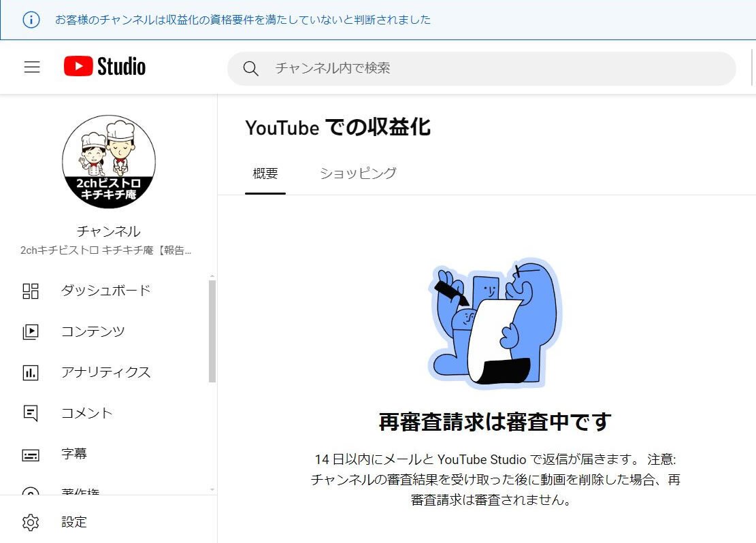Click the 再審査請求は審査中です heading

pyautogui.click(x=495, y=422)
